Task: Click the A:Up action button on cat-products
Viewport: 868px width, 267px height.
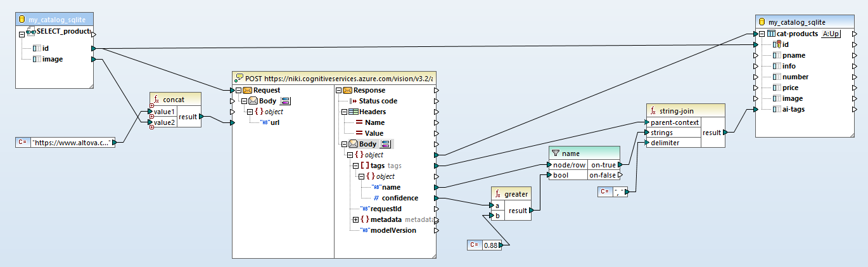Action: (830, 34)
